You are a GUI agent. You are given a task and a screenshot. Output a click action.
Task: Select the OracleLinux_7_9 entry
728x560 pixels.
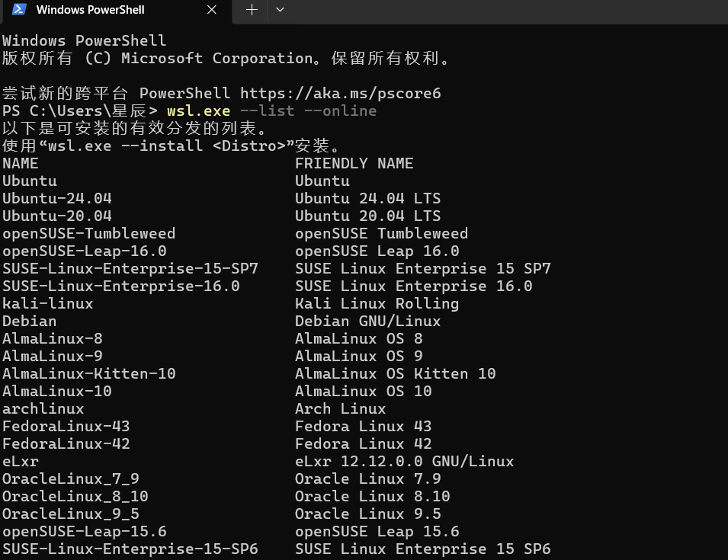click(x=70, y=478)
